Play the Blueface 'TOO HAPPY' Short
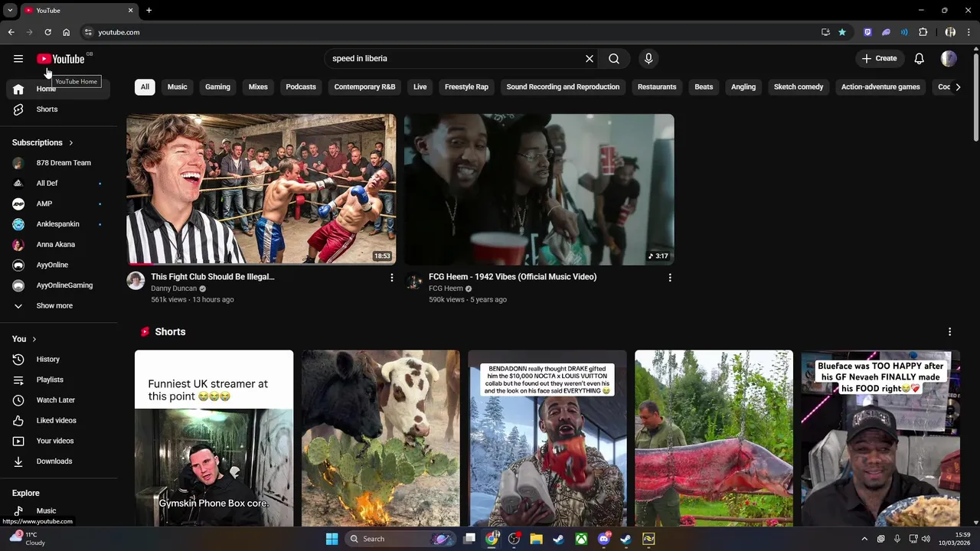 pos(880,439)
